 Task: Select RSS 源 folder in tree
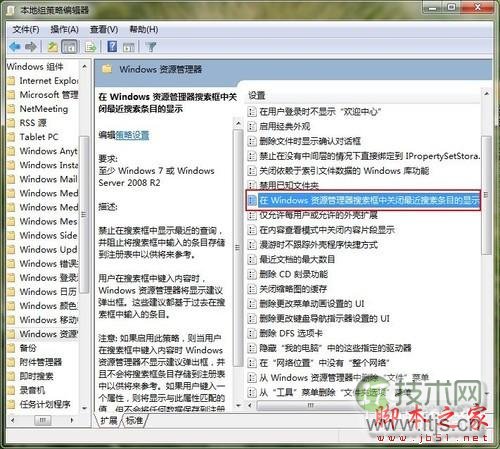click(x=27, y=123)
